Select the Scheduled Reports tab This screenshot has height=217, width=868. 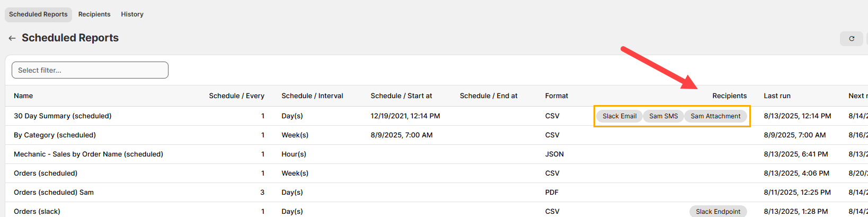[38, 14]
